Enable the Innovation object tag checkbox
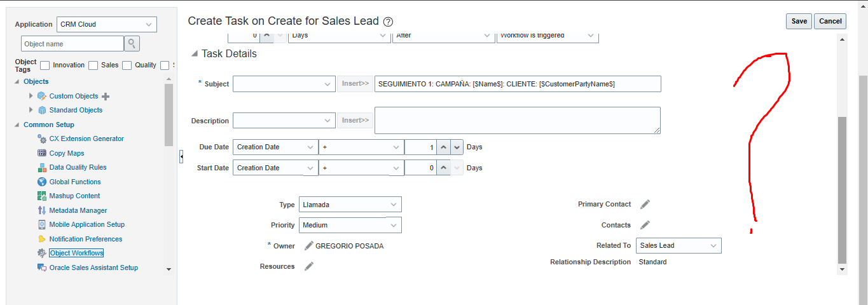This screenshot has height=305, width=868. pyautogui.click(x=45, y=65)
